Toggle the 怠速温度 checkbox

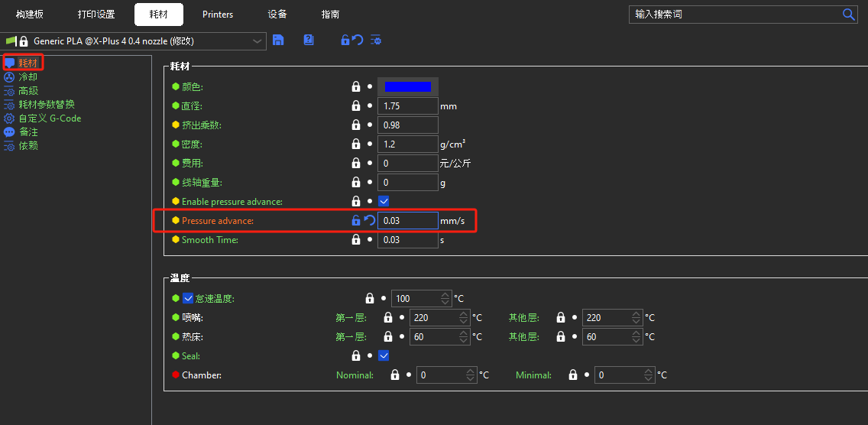point(188,298)
